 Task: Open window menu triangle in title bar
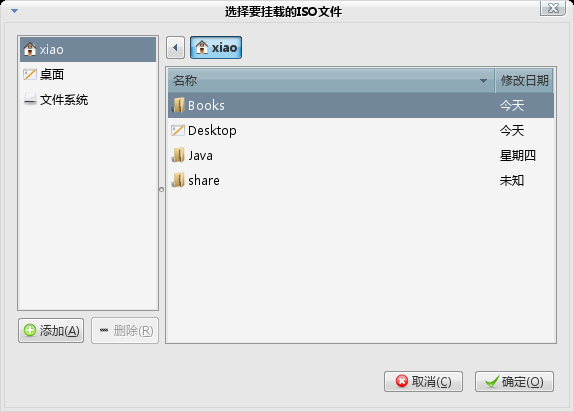[15, 11]
